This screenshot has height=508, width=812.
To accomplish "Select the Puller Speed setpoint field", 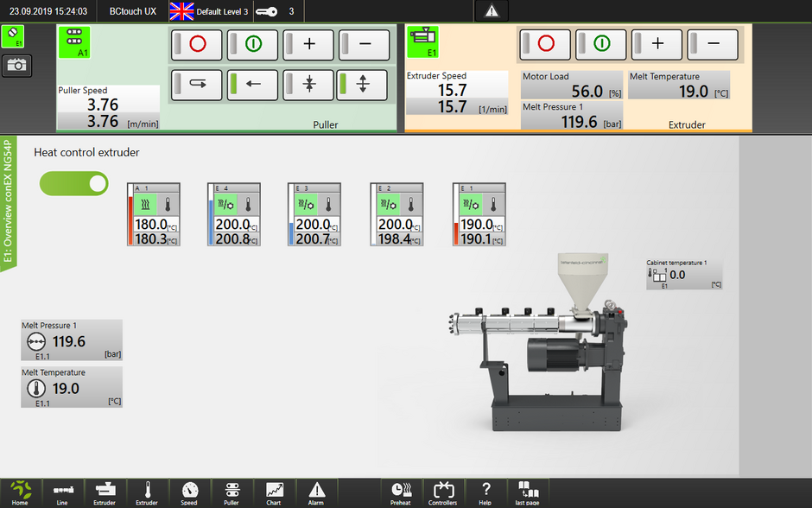I will [x=108, y=105].
